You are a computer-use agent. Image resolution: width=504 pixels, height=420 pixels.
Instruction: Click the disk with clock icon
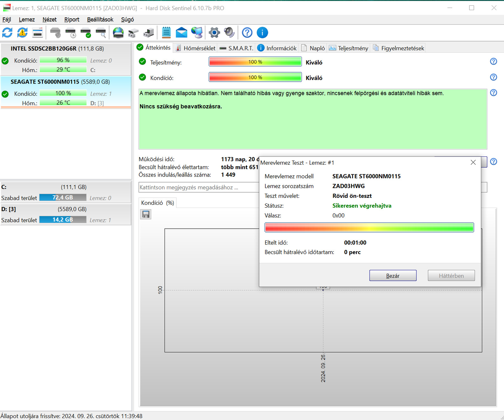coord(71,32)
